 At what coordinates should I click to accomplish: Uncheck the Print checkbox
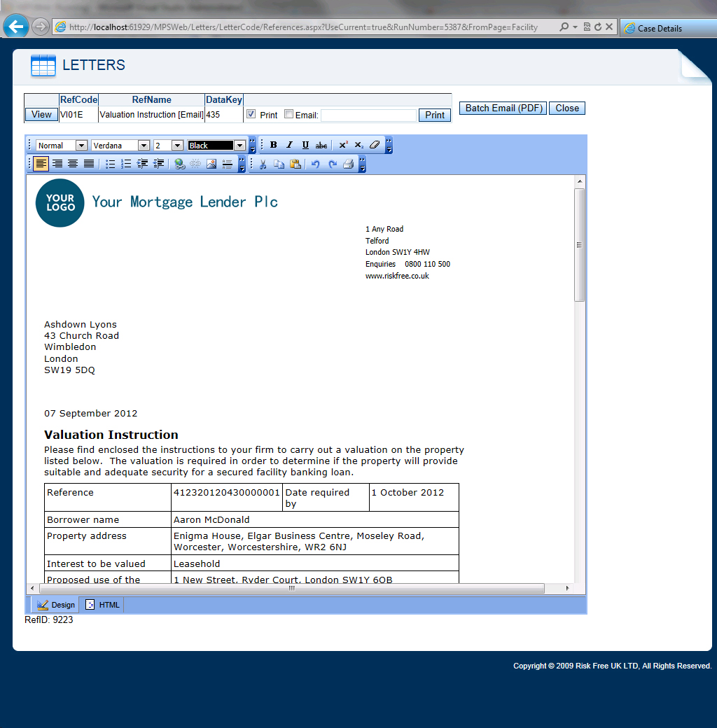pyautogui.click(x=251, y=114)
